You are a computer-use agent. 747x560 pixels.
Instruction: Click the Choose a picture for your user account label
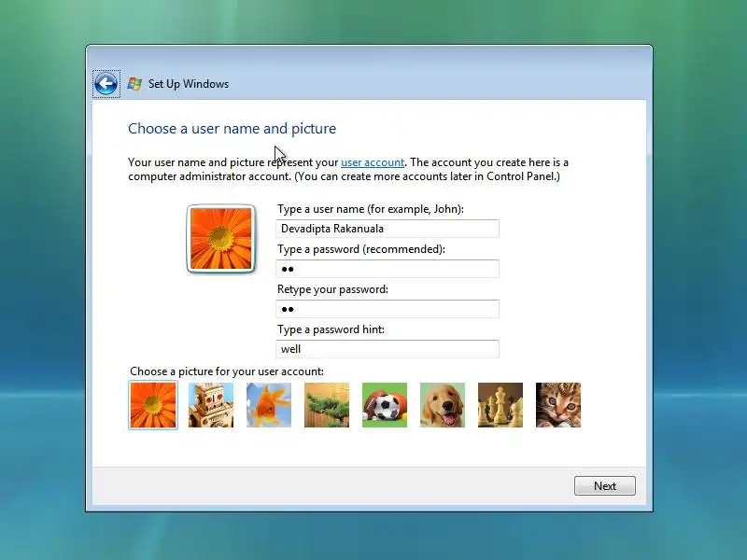(227, 371)
